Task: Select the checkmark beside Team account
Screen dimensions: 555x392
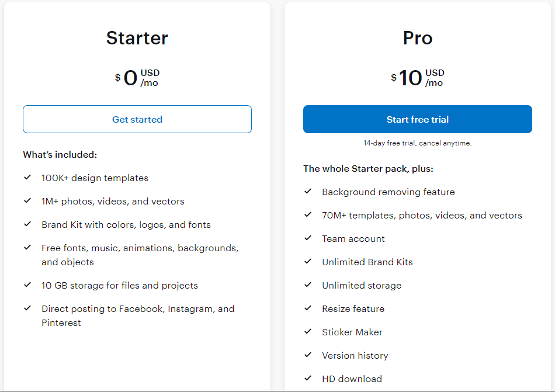Action: [308, 238]
